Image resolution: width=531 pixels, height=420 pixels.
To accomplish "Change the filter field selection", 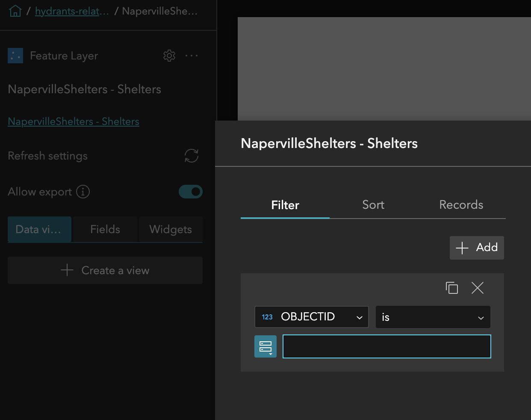I will point(311,317).
